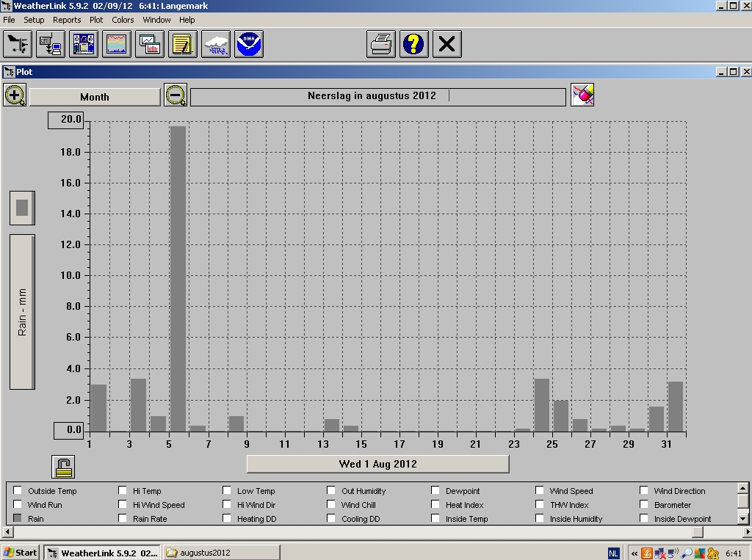Click the wireless network tray icon
This screenshot has width=752, height=560.
tap(673, 553)
